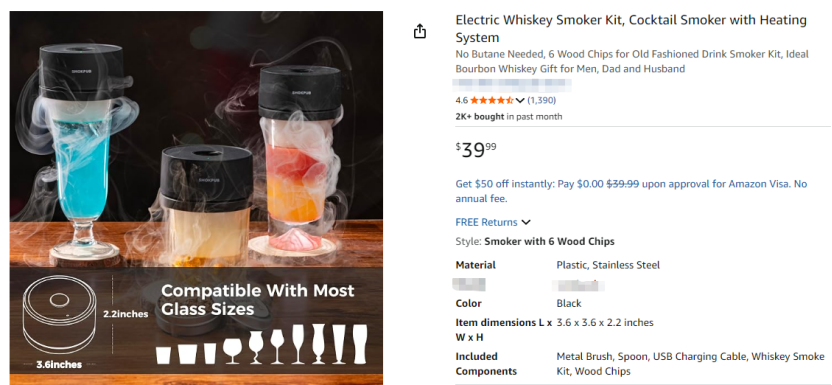The image size is (832, 385).
Task: Open the rating breakdown chevron next to stars
Action: tap(520, 100)
